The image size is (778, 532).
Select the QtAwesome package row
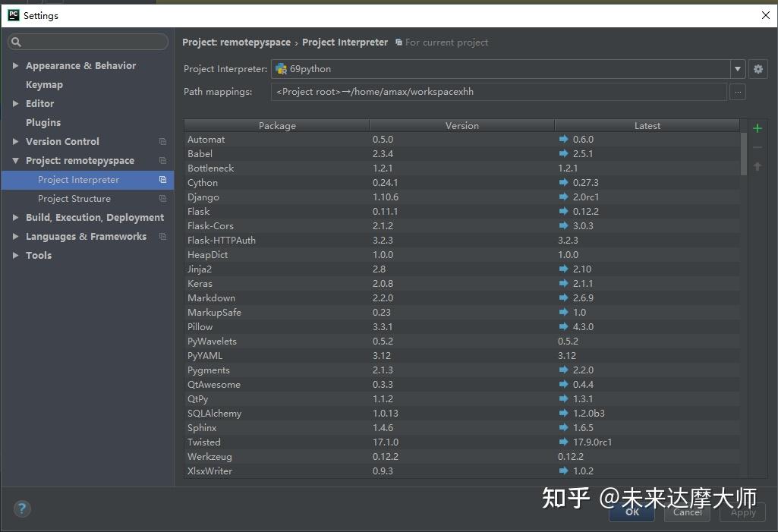pos(462,384)
